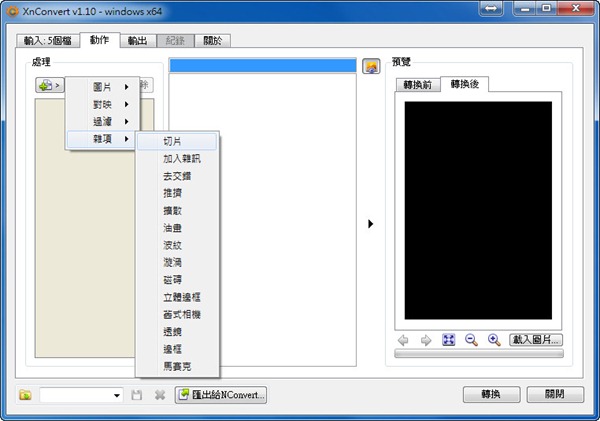Choose 油畫 effect from the submenu
Image resolution: width=600 pixels, height=421 pixels.
177,228
